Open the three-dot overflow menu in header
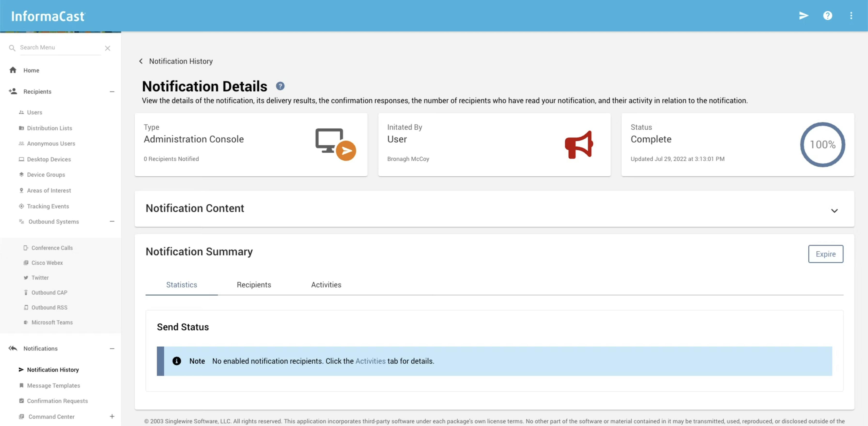 tap(851, 15)
